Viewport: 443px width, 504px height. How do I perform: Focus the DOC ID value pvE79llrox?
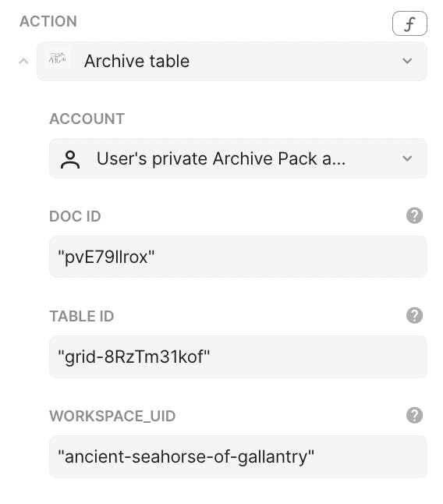[106, 257]
